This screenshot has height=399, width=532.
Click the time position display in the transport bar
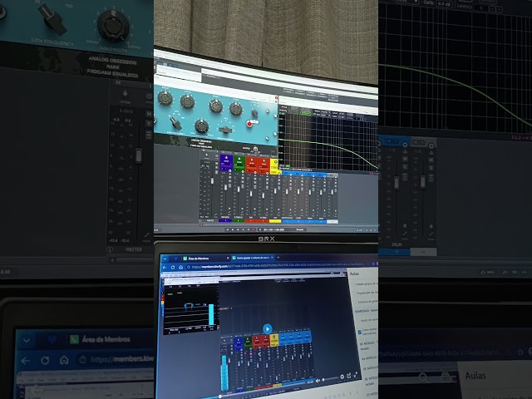pyautogui.click(x=274, y=229)
